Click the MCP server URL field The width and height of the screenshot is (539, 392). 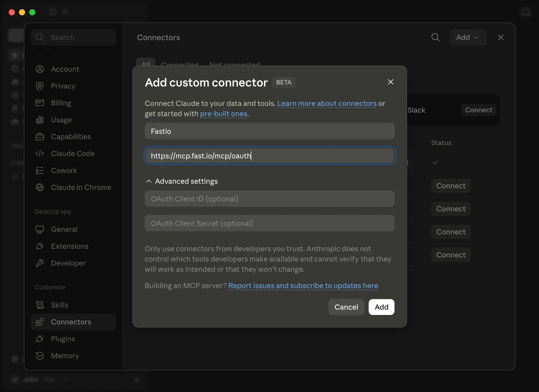coord(269,156)
